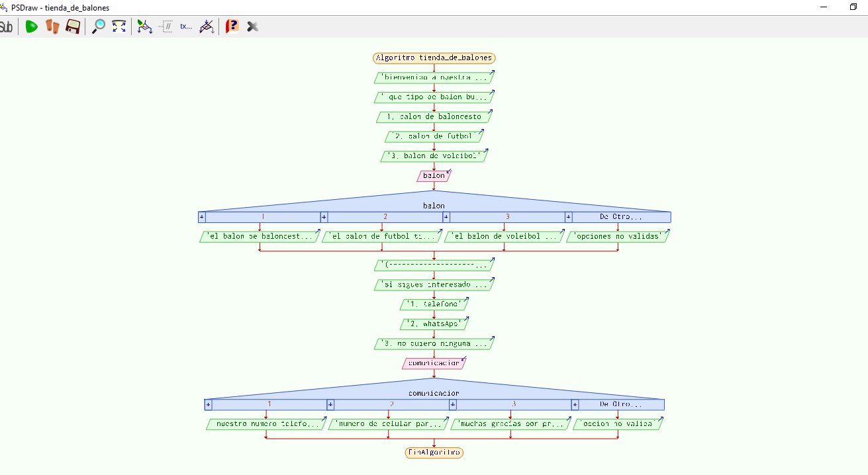868x475 pixels.
Task: Start step-by-step execution with footprints icon
Action: 52,26
